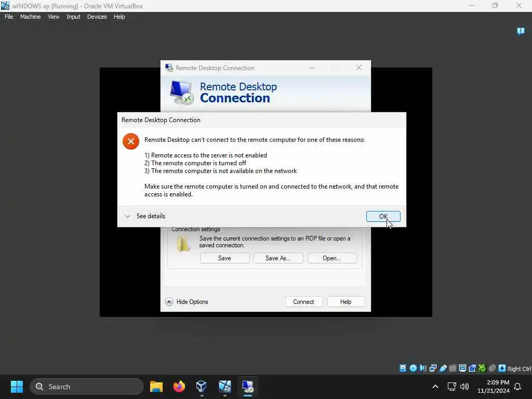Click the Save As... button
The height and width of the screenshot is (399, 532).
pyautogui.click(x=278, y=258)
